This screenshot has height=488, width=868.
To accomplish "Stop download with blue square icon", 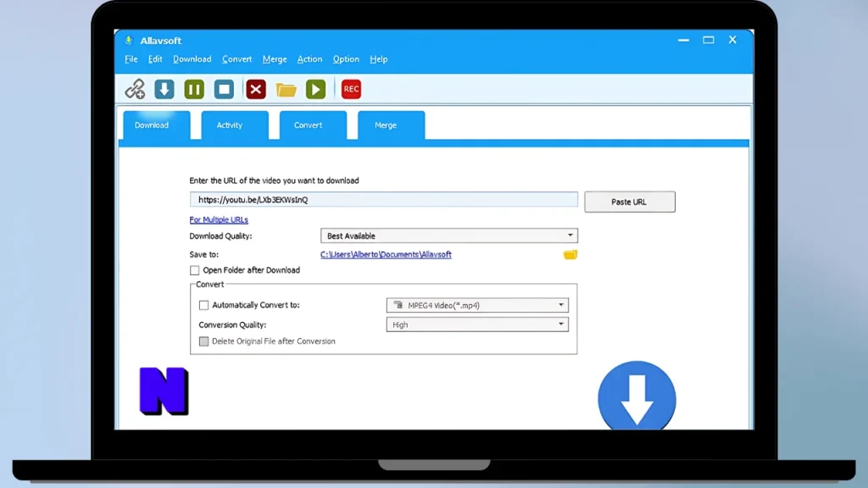I will point(224,89).
